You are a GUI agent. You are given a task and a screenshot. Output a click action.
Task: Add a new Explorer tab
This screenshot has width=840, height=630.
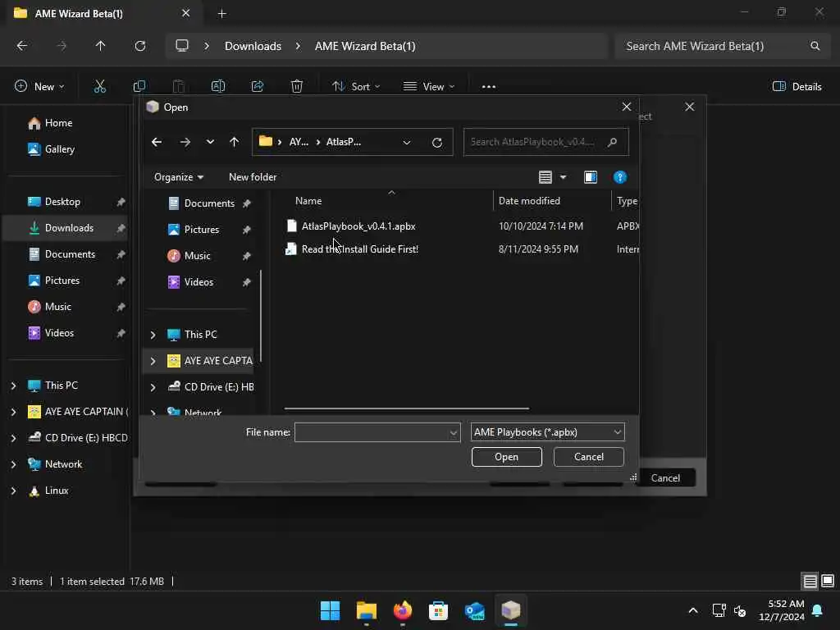[x=221, y=13]
